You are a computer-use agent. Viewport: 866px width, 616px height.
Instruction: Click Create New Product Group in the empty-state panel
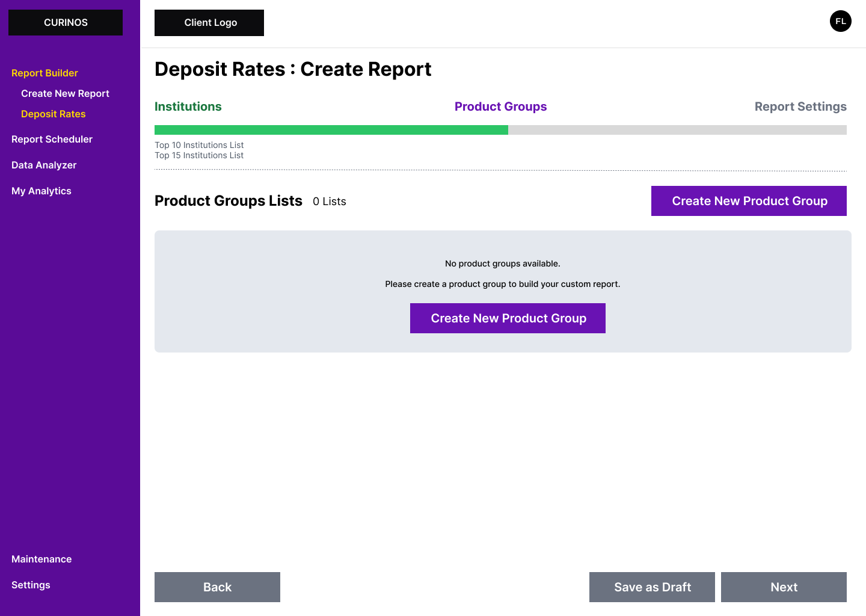pyautogui.click(x=508, y=318)
